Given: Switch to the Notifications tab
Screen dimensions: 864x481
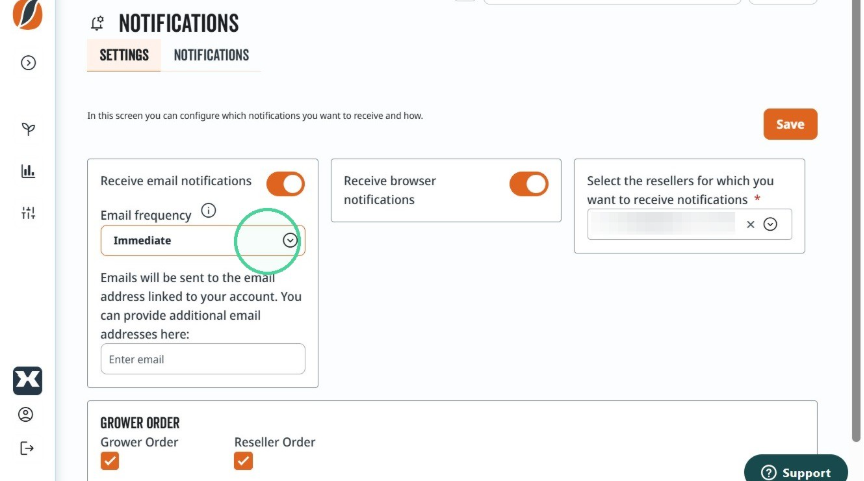Looking at the screenshot, I should (x=212, y=55).
